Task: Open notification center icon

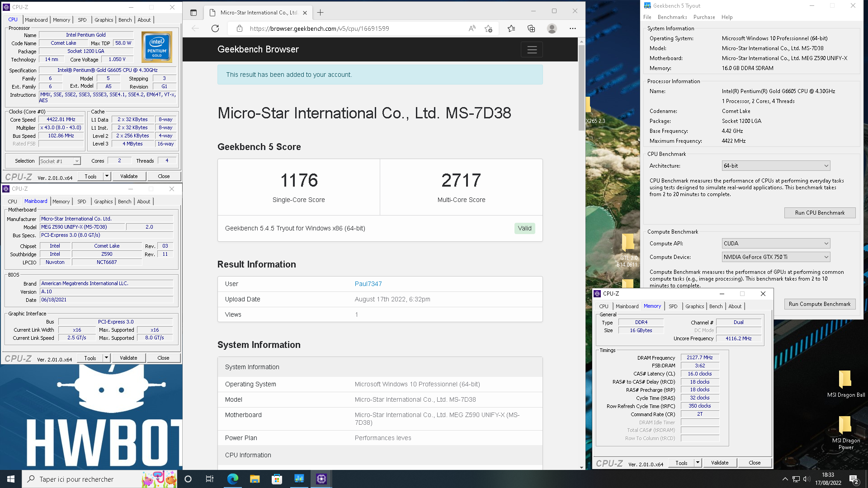Action: (x=854, y=479)
